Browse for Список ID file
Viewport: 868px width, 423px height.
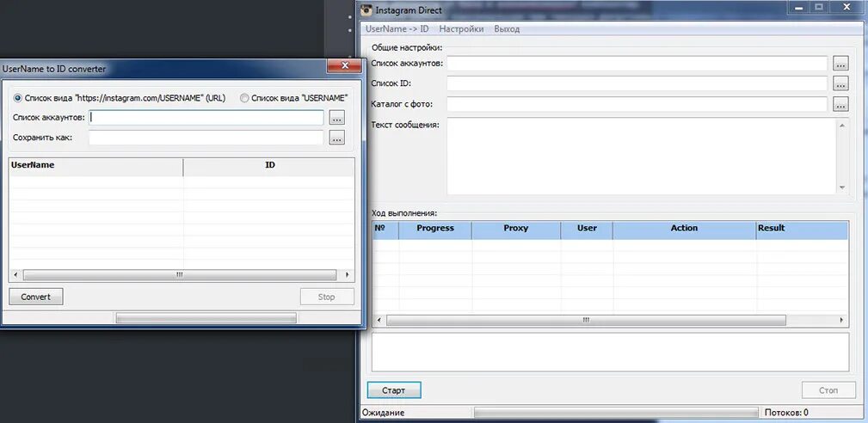pyautogui.click(x=840, y=83)
